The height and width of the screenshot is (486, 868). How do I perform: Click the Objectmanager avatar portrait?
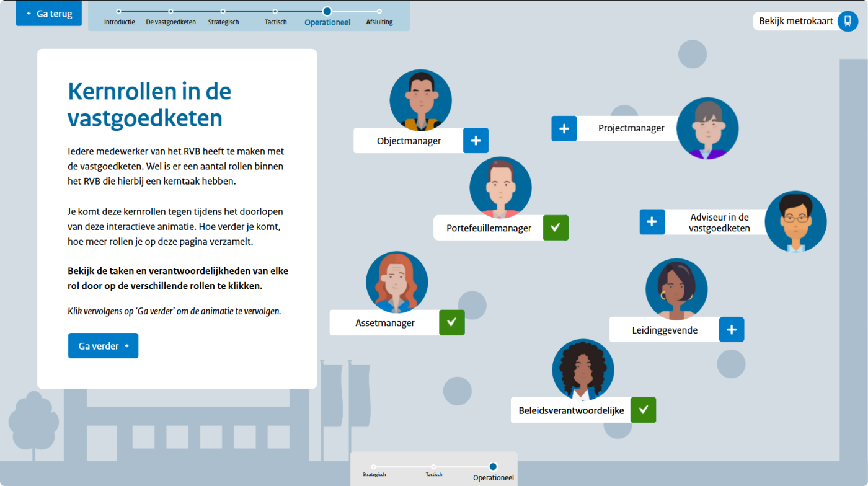[420, 99]
